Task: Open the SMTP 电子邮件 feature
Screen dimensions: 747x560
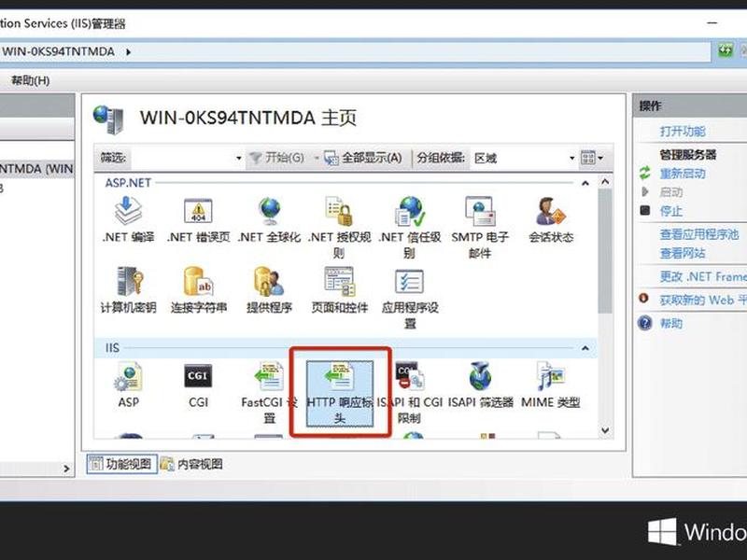Action: (480, 228)
